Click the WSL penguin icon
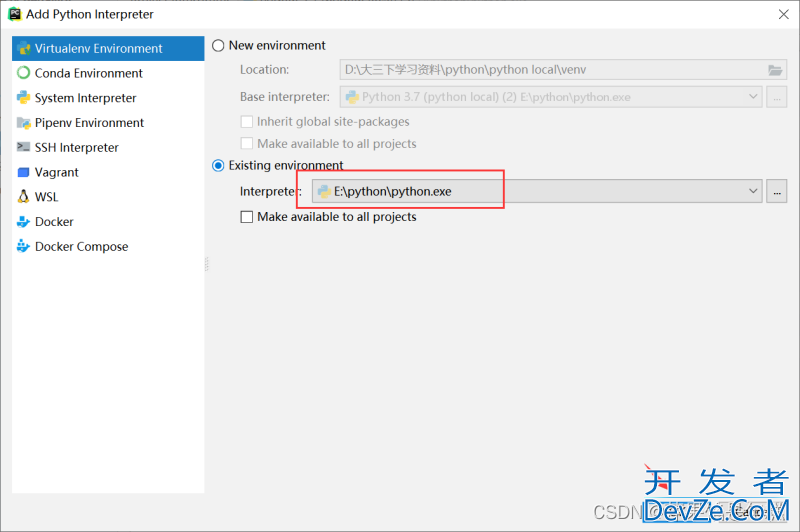Screen dimensions: 800x532 (x=23, y=196)
